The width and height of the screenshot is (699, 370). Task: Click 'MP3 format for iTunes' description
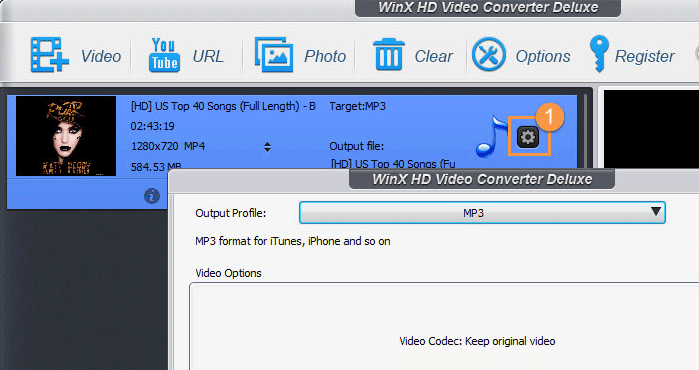[x=292, y=241]
